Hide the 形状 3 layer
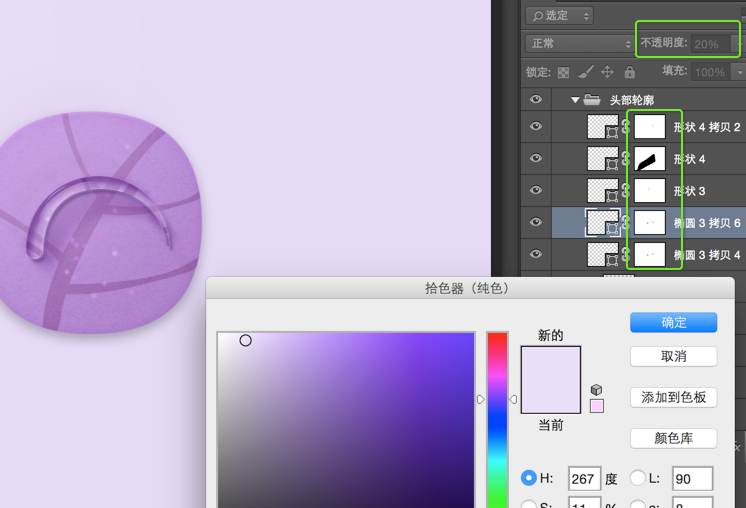 click(x=536, y=190)
